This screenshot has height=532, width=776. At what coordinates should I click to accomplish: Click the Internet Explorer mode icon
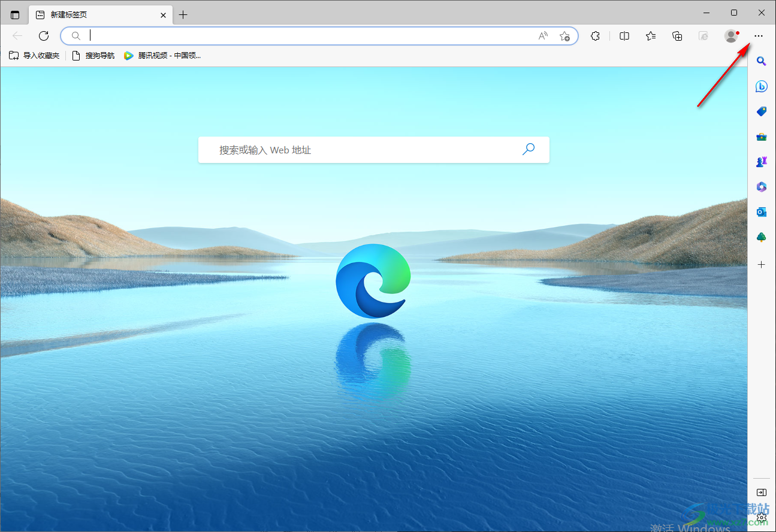click(x=703, y=36)
